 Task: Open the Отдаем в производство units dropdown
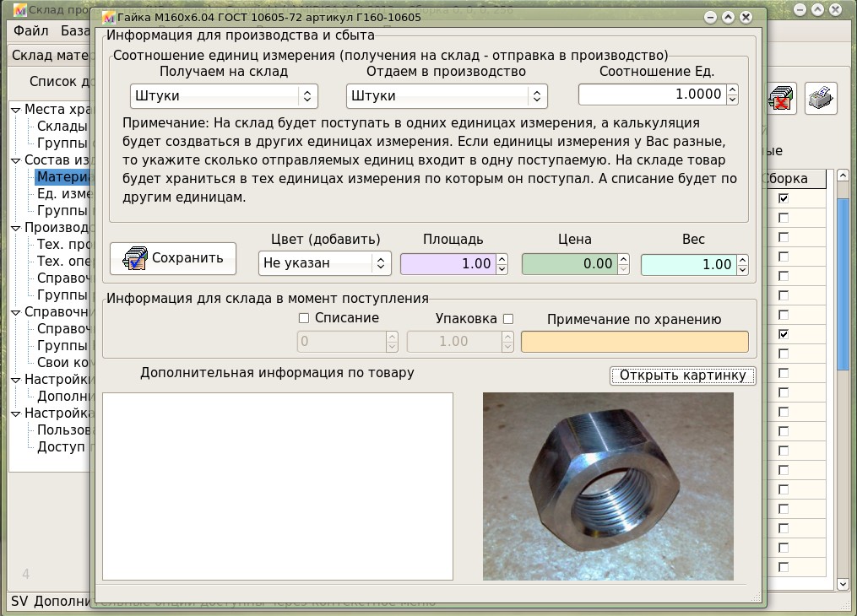coord(447,95)
